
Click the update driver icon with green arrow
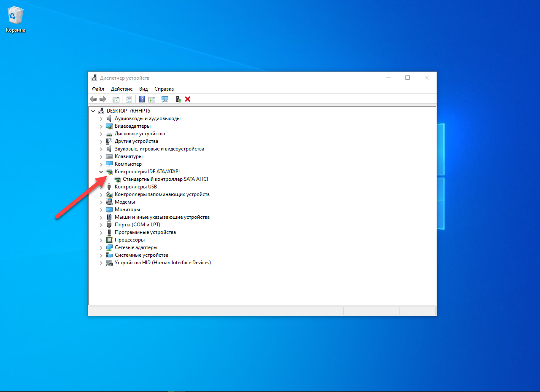click(178, 99)
